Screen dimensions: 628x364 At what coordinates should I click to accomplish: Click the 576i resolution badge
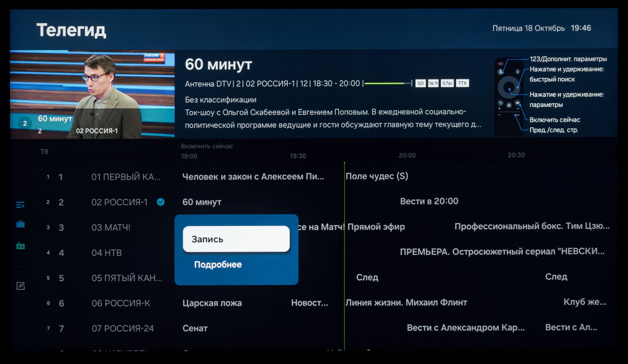click(x=447, y=83)
